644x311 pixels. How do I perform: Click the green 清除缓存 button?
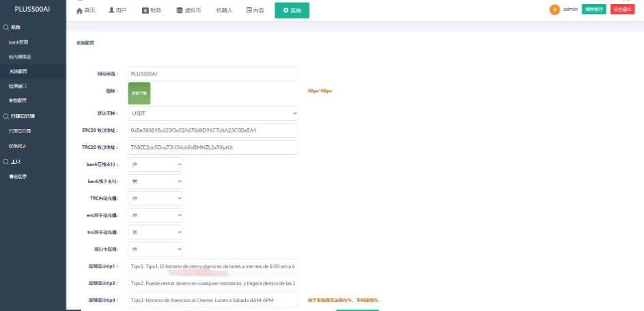click(594, 10)
